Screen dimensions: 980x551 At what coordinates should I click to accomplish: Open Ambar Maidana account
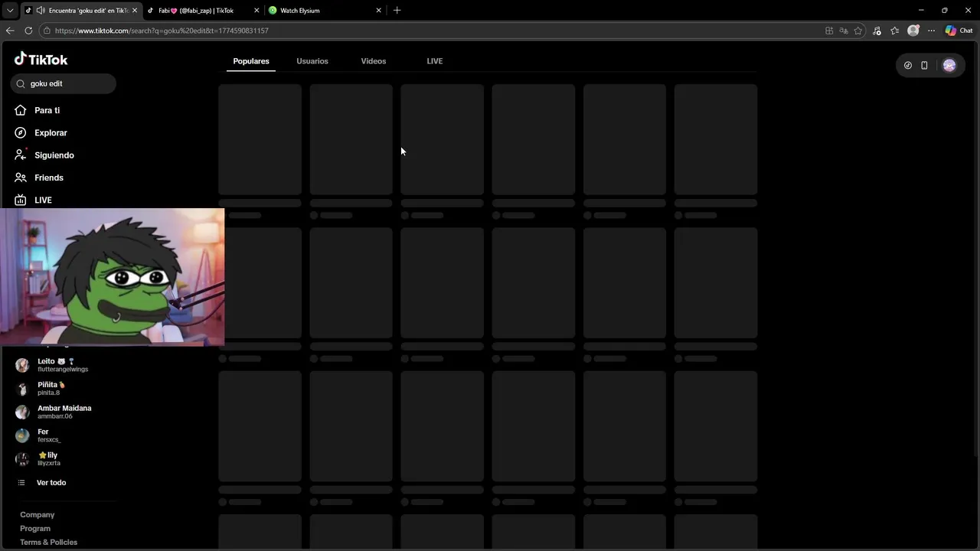pyautogui.click(x=64, y=412)
